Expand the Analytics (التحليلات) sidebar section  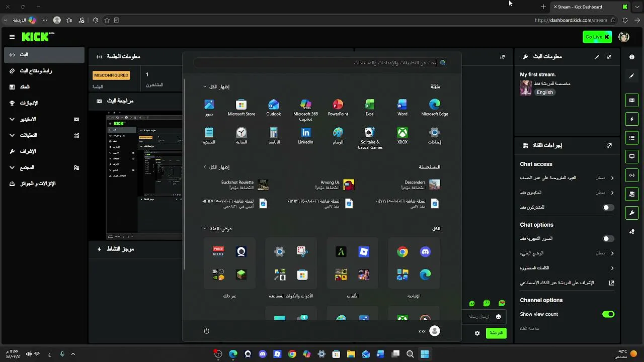pyautogui.click(x=44, y=135)
